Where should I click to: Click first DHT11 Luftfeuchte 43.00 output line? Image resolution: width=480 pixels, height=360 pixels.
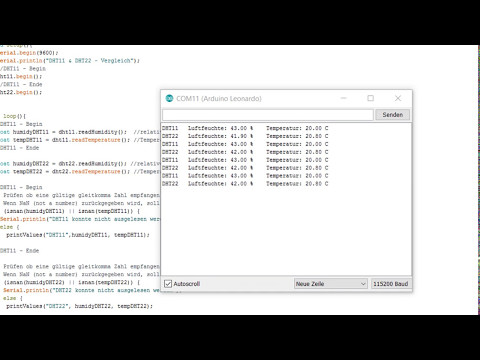click(245, 128)
